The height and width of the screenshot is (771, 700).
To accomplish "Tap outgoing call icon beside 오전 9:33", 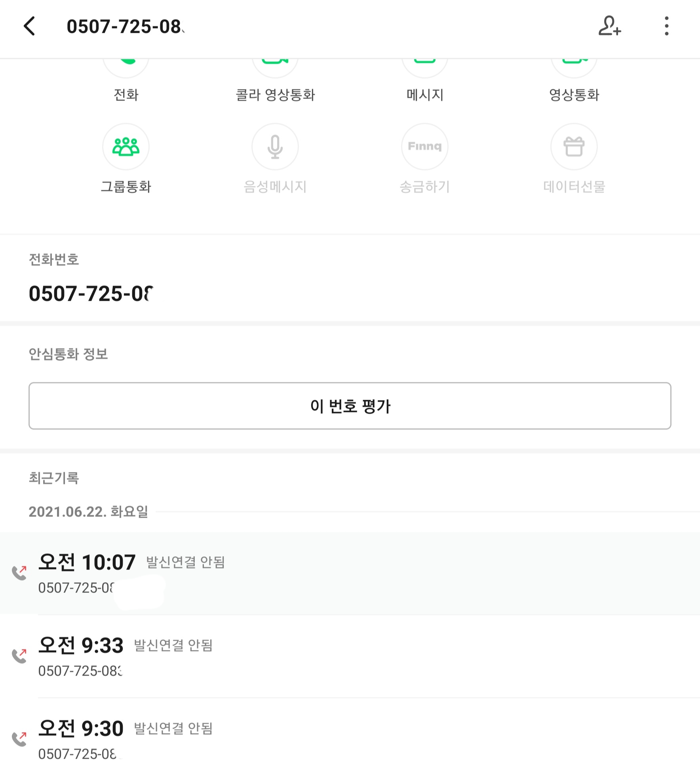I will pos(19,656).
